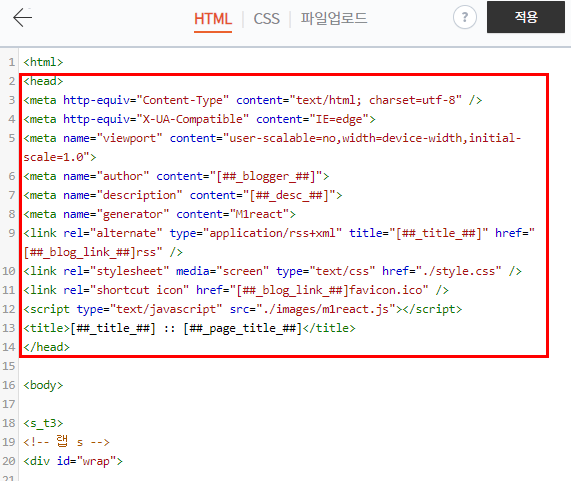Click the stylesheet link line

[272, 272]
